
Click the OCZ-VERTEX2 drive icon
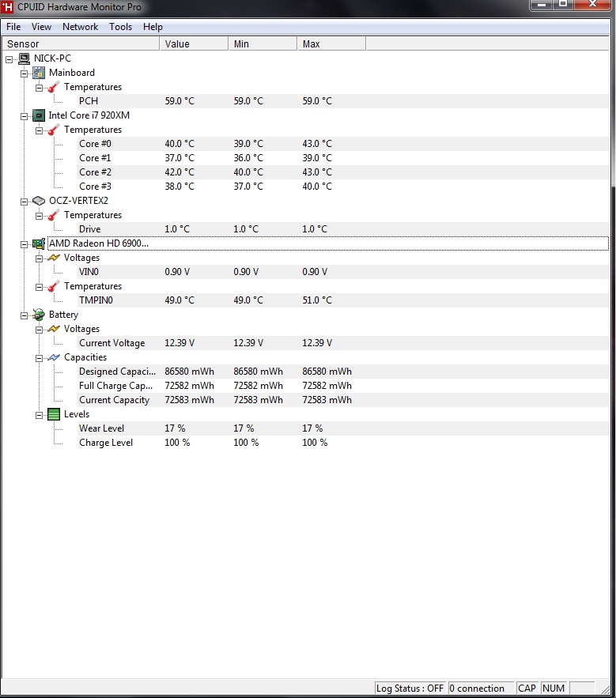click(39, 201)
